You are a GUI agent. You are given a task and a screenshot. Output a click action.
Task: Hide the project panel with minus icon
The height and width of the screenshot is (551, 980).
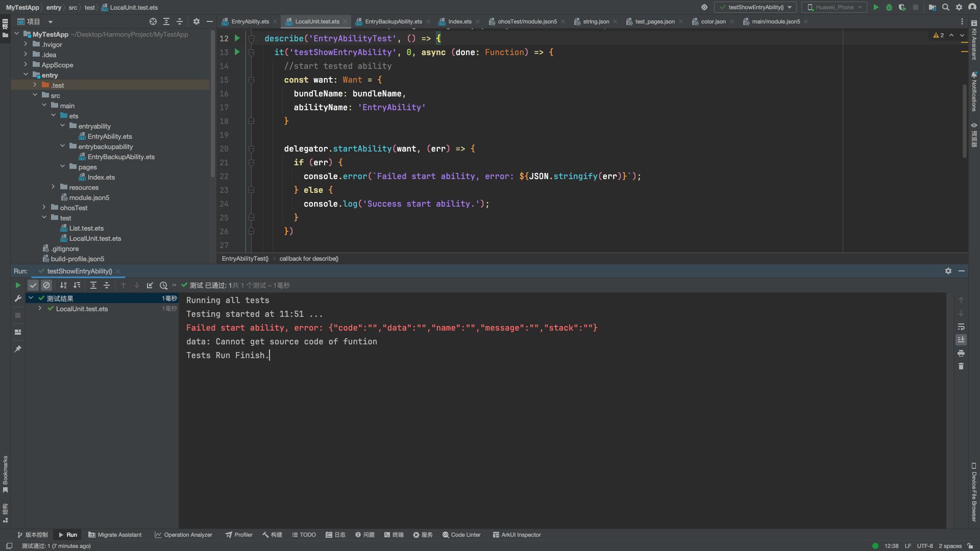click(x=210, y=21)
